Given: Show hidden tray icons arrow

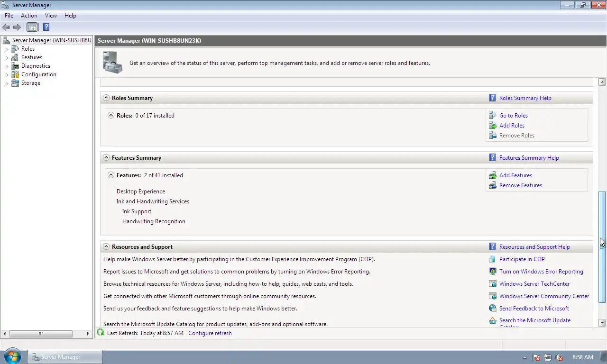Looking at the screenshot, I should click(524, 357).
